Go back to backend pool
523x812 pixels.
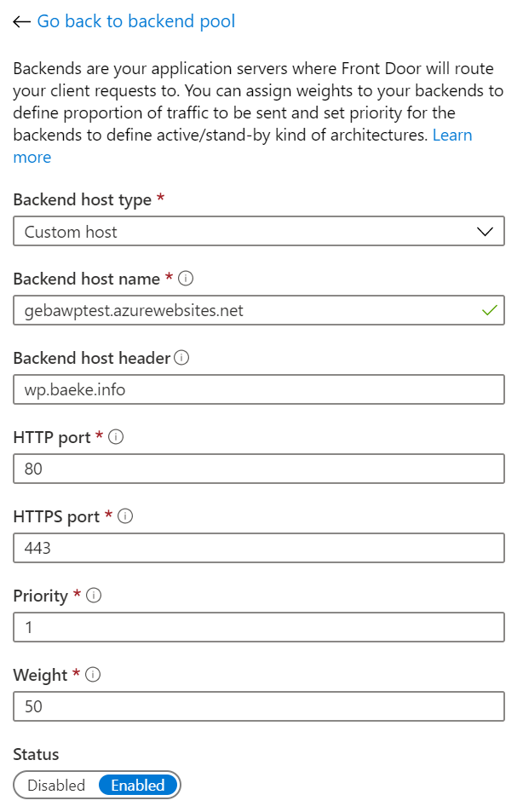click(x=136, y=22)
